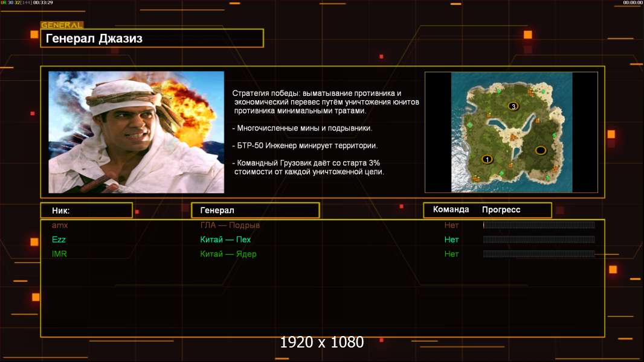
Task: Select player IMR in the list
Action: (59, 254)
